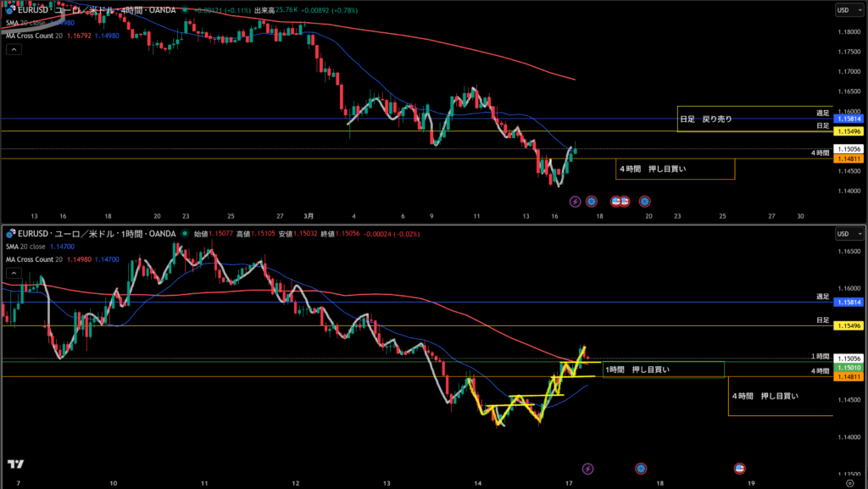Select the '1時間 押し目買い' rectangle annotation
This screenshot has width=868, height=489.
coord(663,370)
